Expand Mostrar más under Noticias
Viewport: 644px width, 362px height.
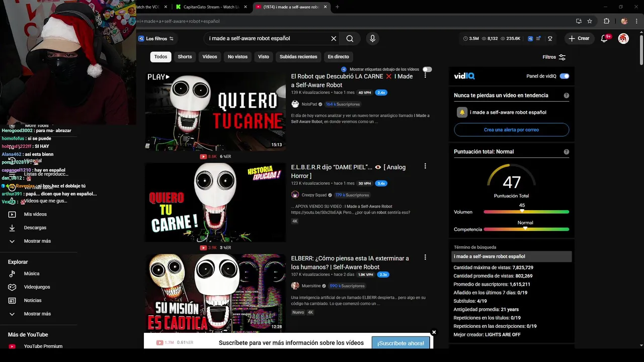tap(38, 314)
